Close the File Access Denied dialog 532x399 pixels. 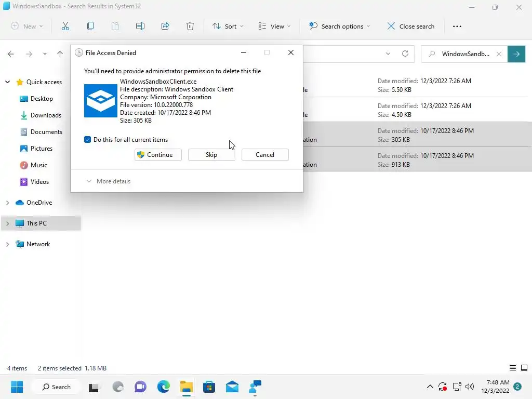[x=291, y=52]
